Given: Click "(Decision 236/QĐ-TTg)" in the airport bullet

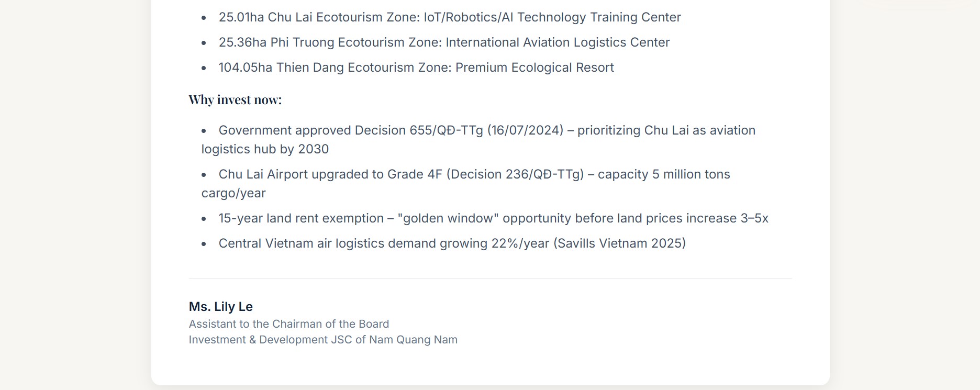Looking at the screenshot, I should point(515,174).
